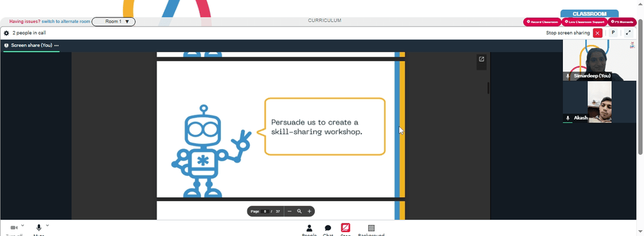The image size is (644, 236).
Task: Open the People panel
Action: pos(309,230)
